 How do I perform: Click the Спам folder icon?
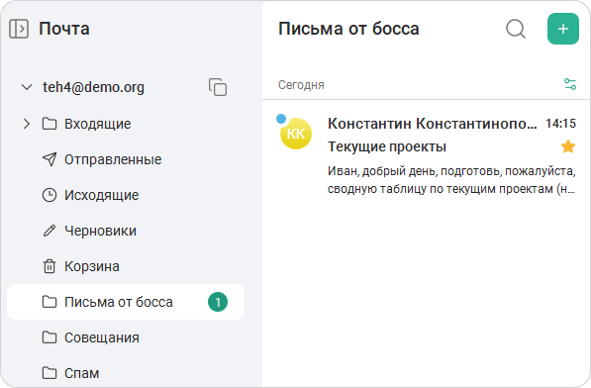point(49,373)
